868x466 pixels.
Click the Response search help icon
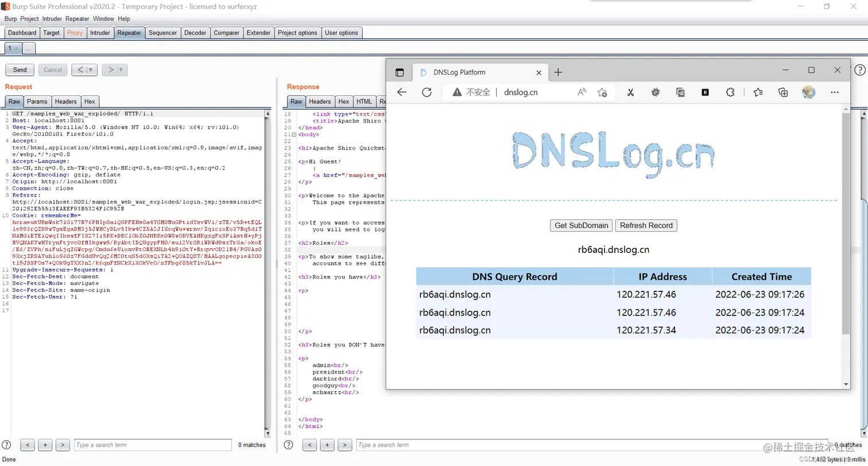(289, 445)
